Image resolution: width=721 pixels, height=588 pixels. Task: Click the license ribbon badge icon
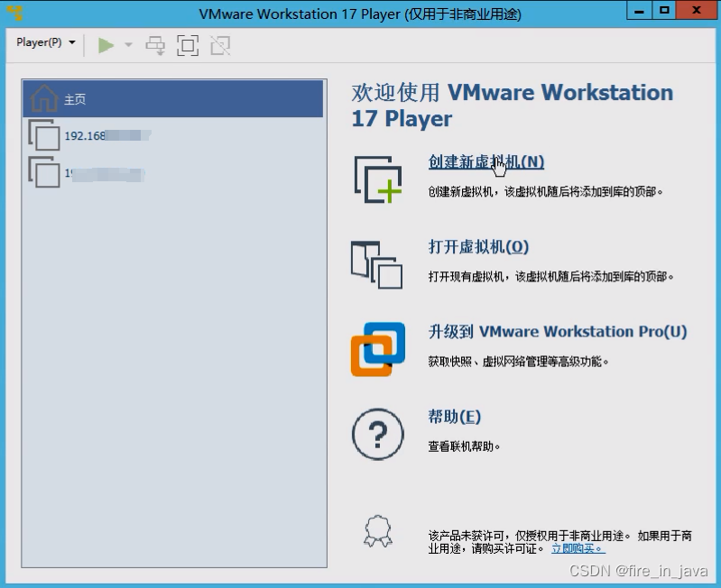(x=378, y=531)
